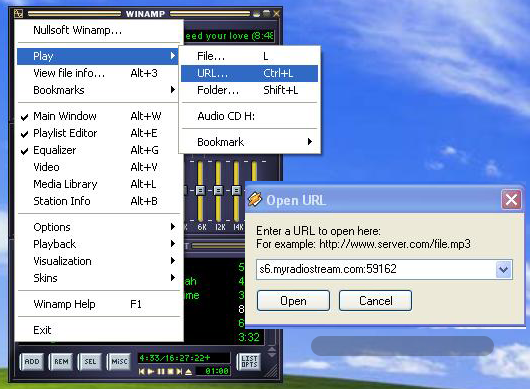The width and height of the screenshot is (530, 389).
Task: Select URL... in Play submenu
Action: [249, 73]
